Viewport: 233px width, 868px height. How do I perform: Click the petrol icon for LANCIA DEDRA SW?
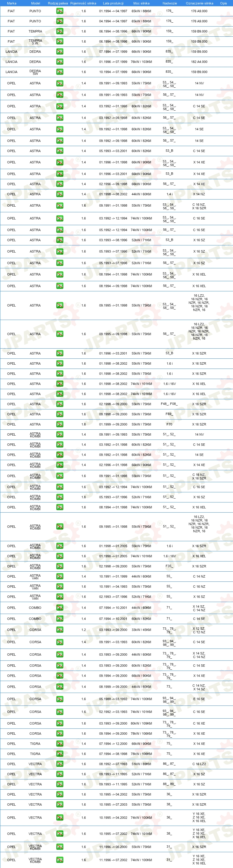click(60, 72)
